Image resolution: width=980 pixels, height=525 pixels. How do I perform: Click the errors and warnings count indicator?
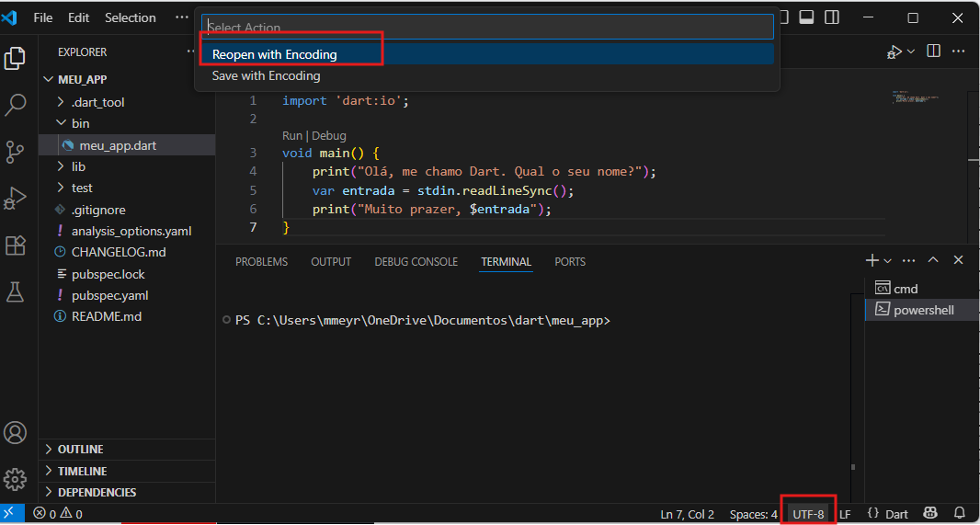point(58,514)
